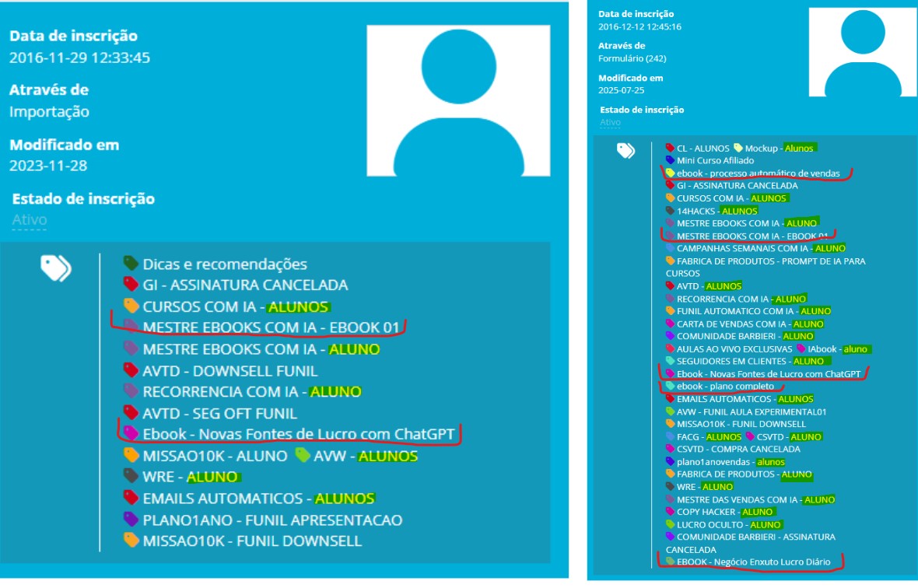Click red tag icon beside CL - ALUNOS
The width and height of the screenshot is (918, 588).
click(x=671, y=148)
